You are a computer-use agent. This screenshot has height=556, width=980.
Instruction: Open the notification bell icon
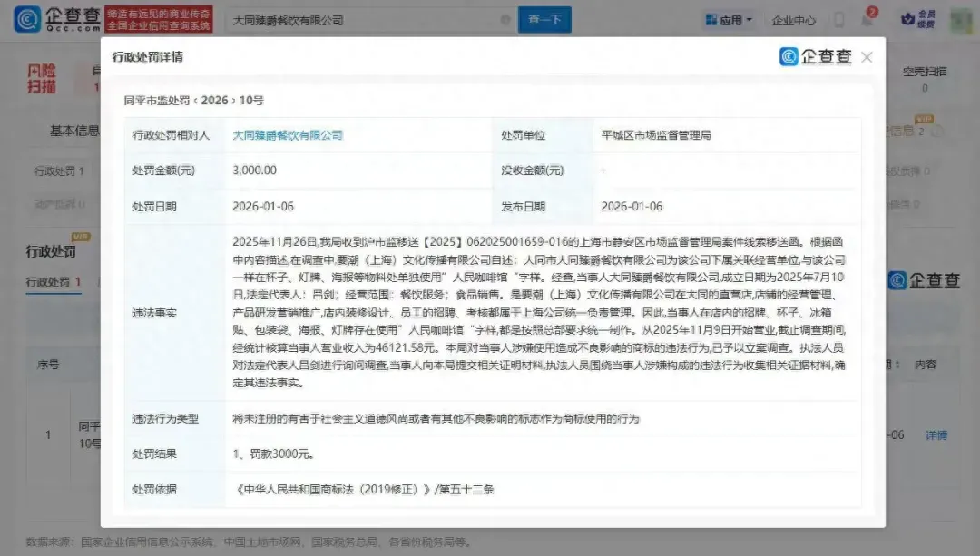click(867, 19)
